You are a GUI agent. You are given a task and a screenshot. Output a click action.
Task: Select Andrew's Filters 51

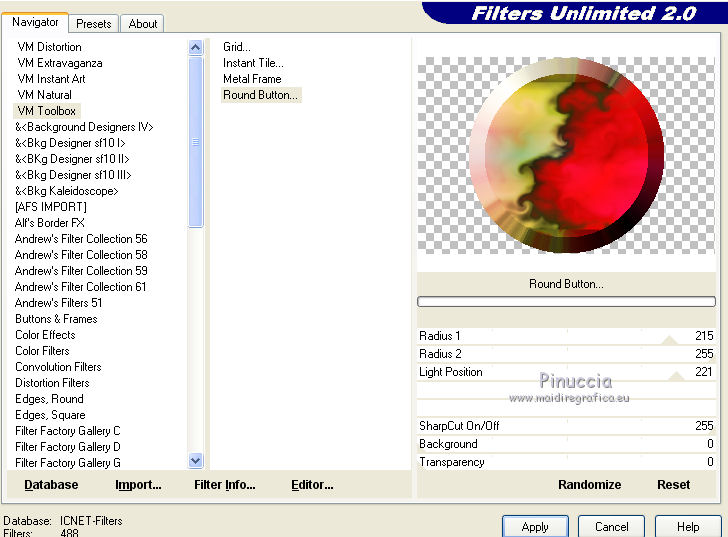pos(58,303)
